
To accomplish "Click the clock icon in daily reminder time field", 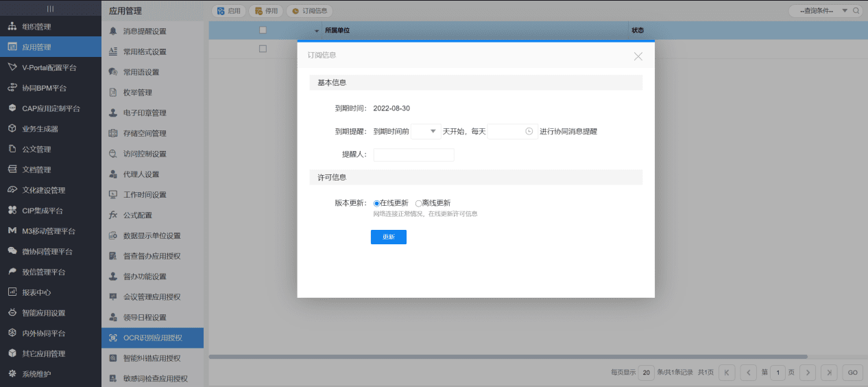I will click(x=529, y=131).
